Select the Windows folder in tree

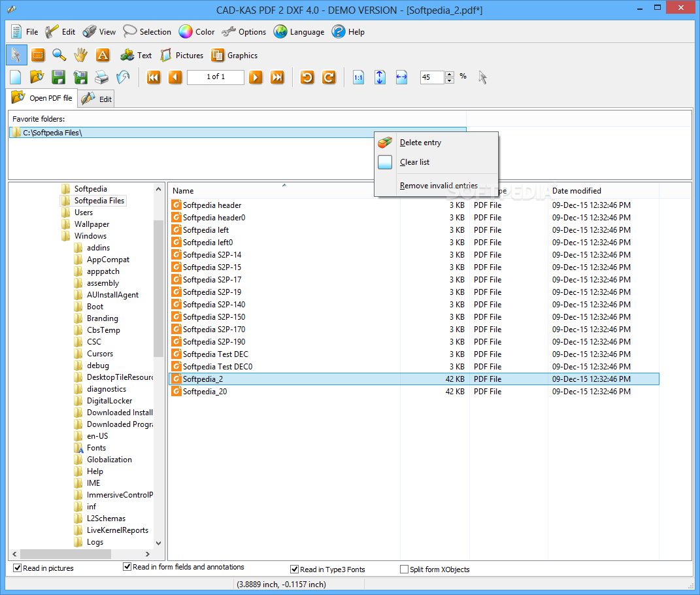click(90, 236)
